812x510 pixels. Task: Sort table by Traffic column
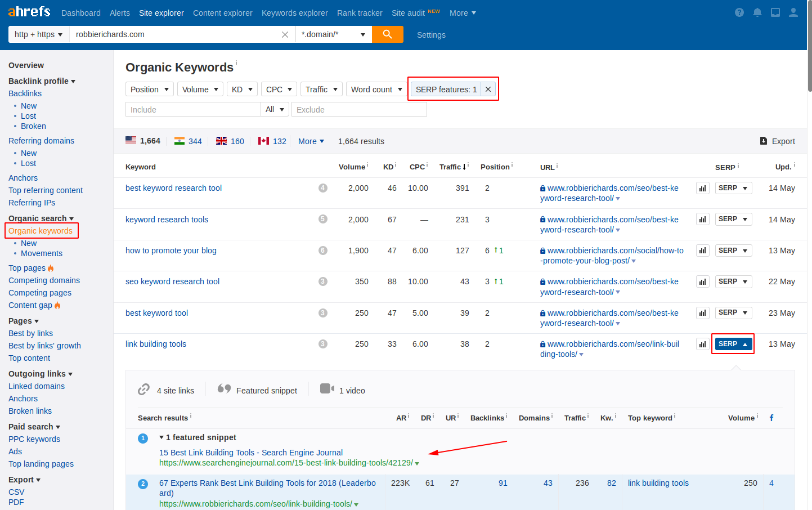tap(450, 167)
